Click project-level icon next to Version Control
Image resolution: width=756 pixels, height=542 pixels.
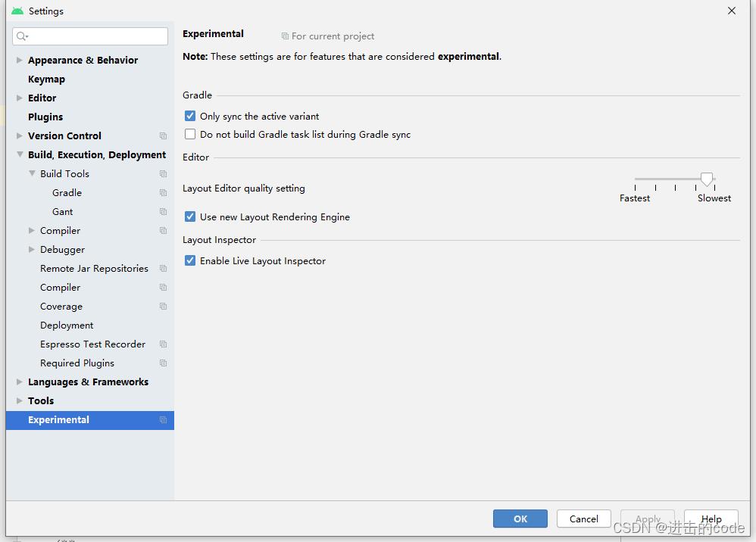coord(164,135)
